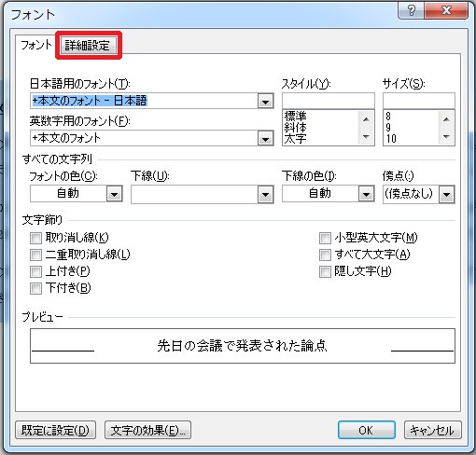
Task: Click the スタイル input box
Action: [x=329, y=101]
